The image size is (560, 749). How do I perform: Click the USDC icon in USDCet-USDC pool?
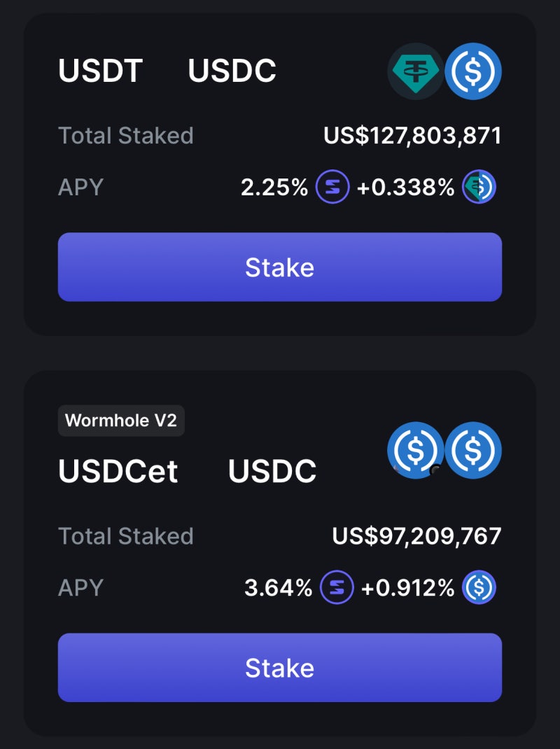click(x=473, y=450)
